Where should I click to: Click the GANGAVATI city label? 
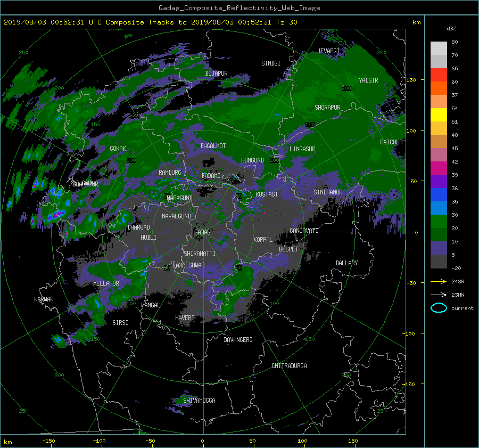click(x=304, y=231)
